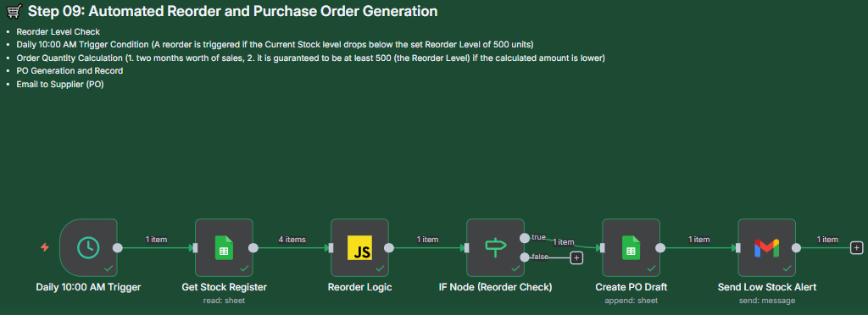Select the Daily 10:00 AM Trigger clock node
The height and width of the screenshot is (315, 868).
pos(88,247)
